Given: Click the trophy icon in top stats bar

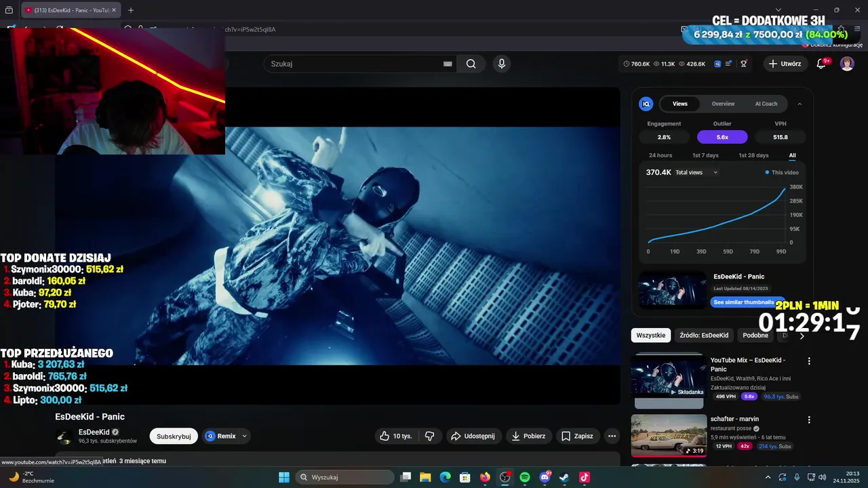Looking at the screenshot, I should (744, 64).
